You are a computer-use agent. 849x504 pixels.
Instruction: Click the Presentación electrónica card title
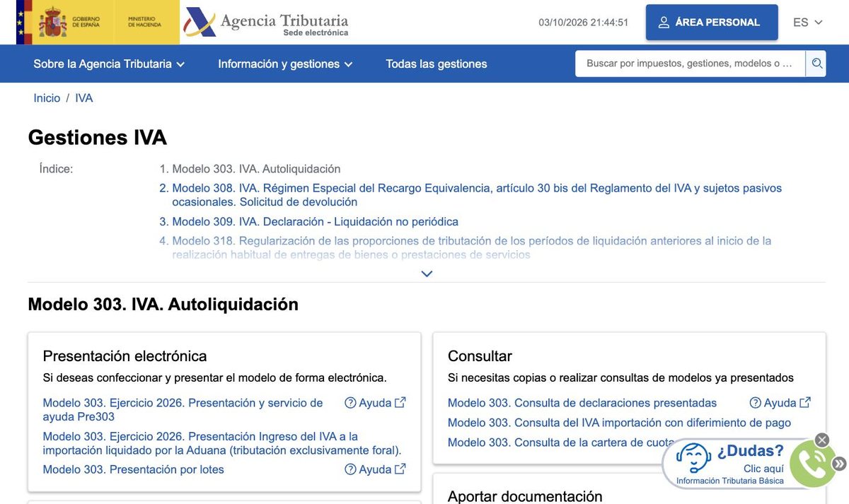pos(125,356)
